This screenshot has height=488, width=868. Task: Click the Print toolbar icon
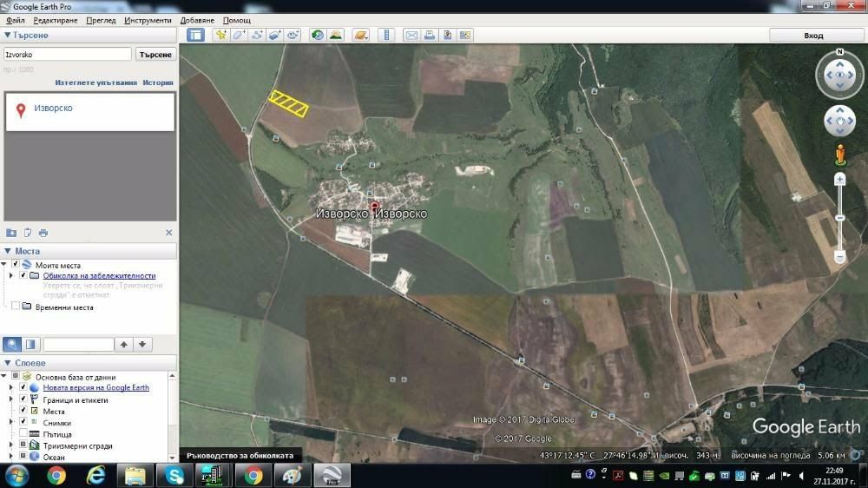pos(429,35)
